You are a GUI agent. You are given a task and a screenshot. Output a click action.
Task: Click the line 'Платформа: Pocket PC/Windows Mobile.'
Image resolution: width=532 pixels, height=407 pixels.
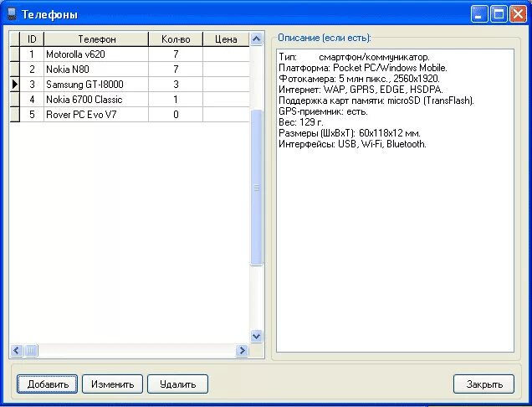point(363,68)
